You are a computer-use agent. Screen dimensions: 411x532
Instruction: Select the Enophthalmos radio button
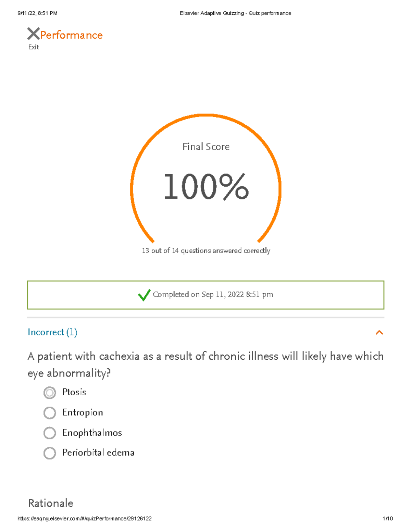pos(50,433)
